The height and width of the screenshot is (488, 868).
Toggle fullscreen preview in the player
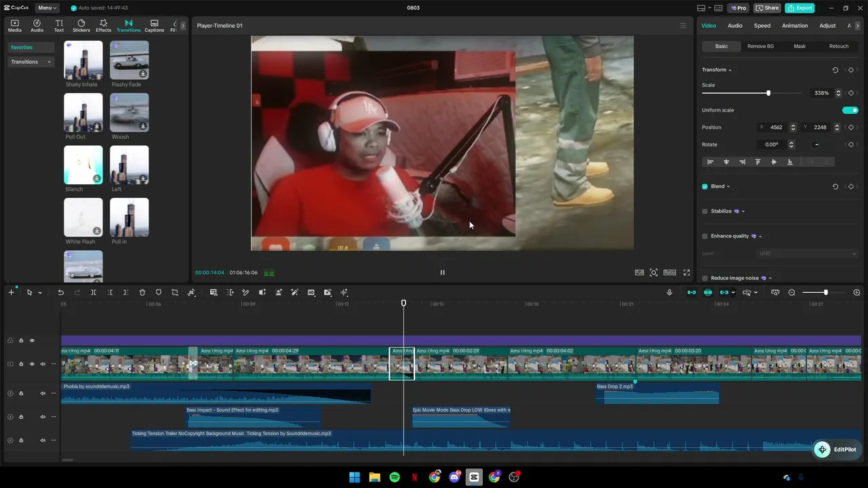(x=686, y=272)
